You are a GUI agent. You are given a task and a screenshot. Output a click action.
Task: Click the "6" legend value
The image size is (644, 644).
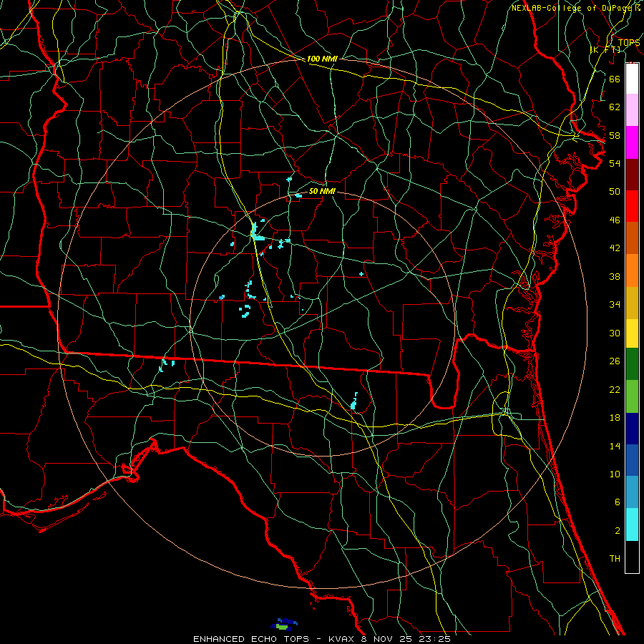click(x=617, y=502)
